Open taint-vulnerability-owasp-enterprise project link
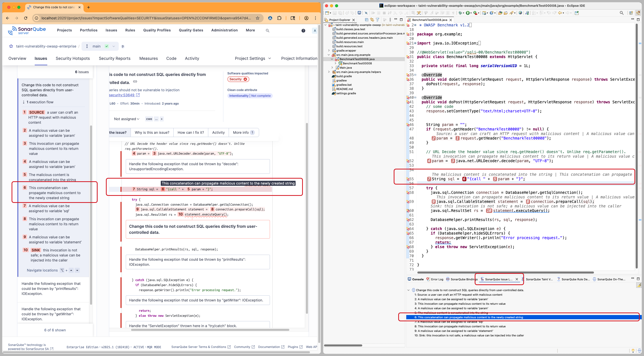Screen dimensions: 644x356 click(46, 46)
